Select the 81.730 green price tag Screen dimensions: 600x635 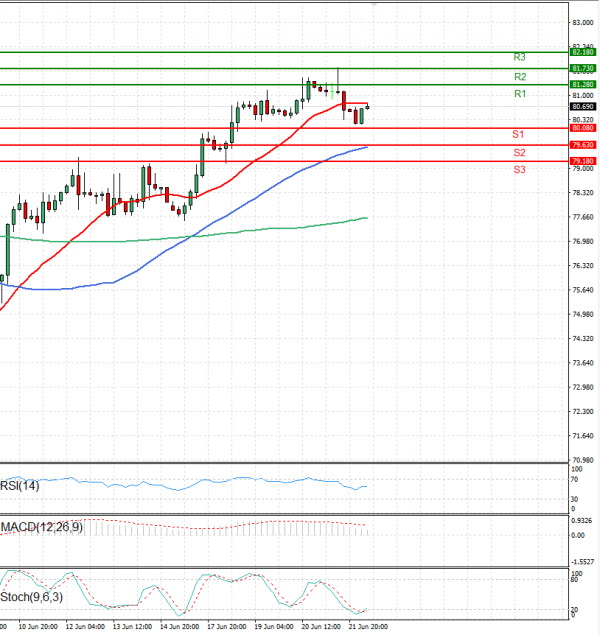pyautogui.click(x=583, y=68)
